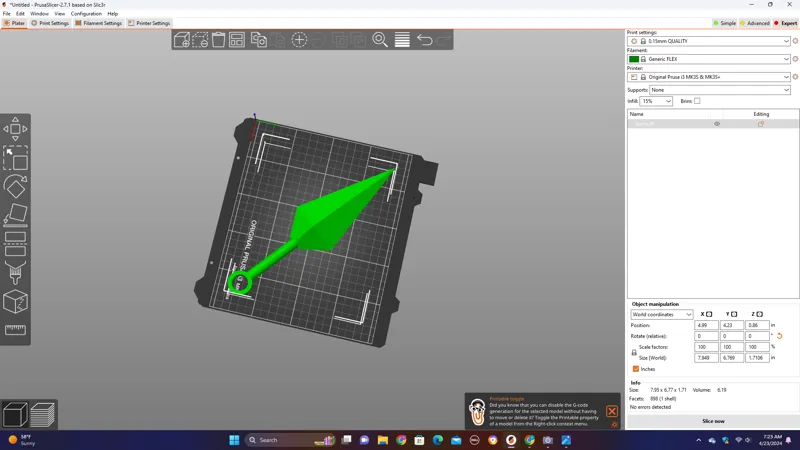Screen dimensions: 800x450
Task: Switch to sliced layers preview view
Action: pos(42,414)
